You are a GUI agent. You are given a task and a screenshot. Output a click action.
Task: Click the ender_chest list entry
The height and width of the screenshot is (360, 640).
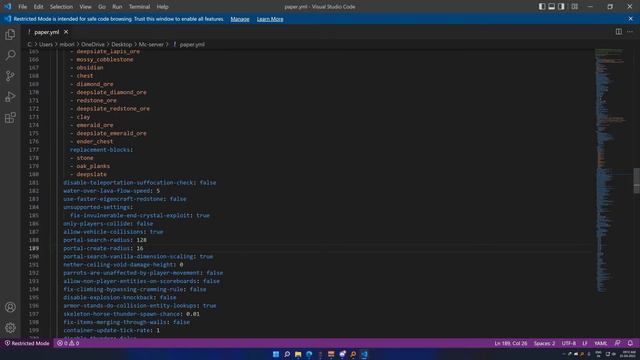[x=95, y=142]
